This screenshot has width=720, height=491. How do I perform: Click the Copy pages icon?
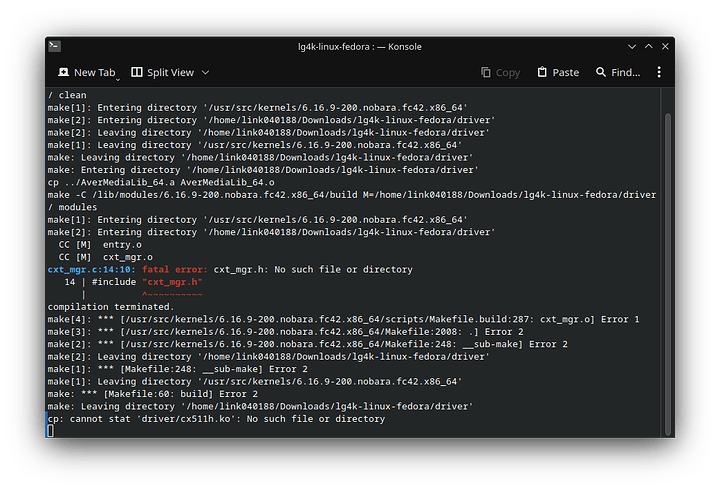(485, 73)
